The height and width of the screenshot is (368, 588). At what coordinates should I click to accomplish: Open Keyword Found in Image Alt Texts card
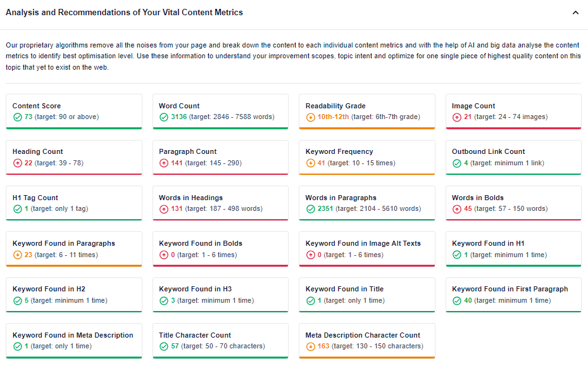point(367,249)
